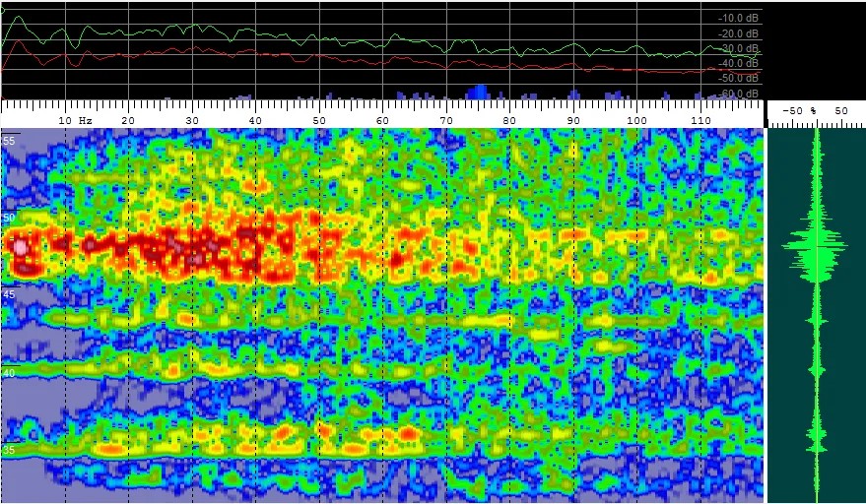Click the largest burst in green waveform panel
Screen dimensions: 866x504
(815, 244)
